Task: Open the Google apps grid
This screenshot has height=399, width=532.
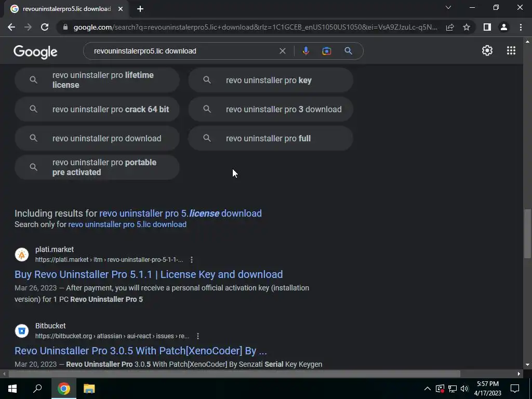Action: pyautogui.click(x=511, y=50)
